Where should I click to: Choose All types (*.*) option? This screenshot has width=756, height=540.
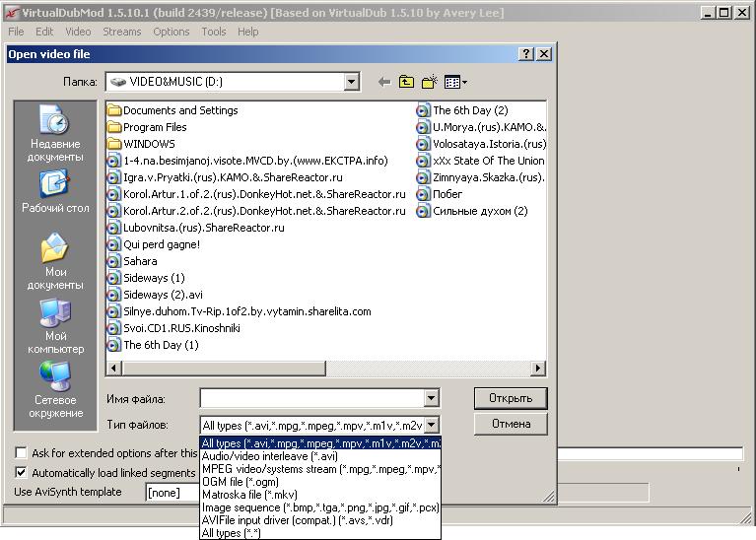(320, 533)
